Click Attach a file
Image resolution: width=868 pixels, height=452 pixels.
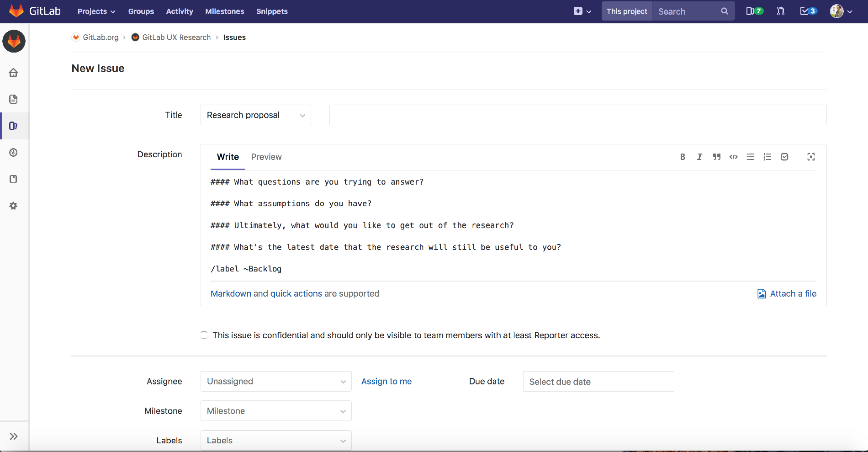[787, 293]
